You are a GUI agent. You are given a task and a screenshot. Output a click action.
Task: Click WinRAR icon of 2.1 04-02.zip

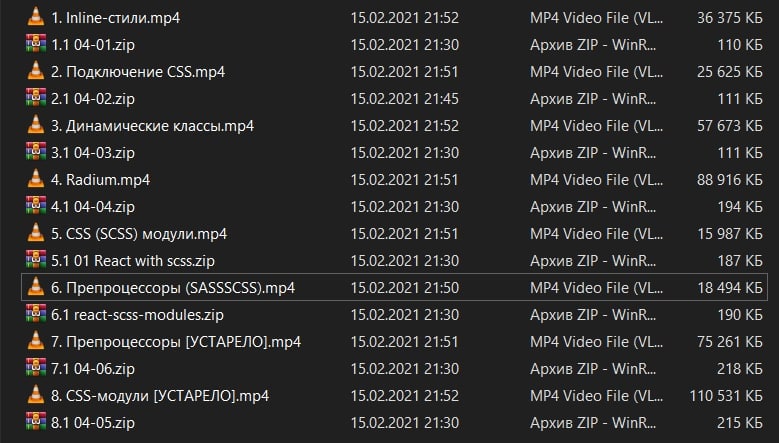(36, 98)
